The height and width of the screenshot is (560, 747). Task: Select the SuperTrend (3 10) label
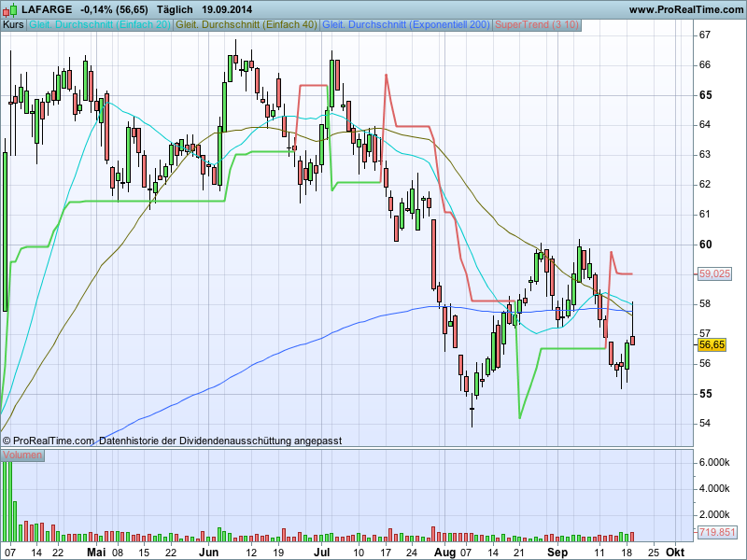coord(537,25)
